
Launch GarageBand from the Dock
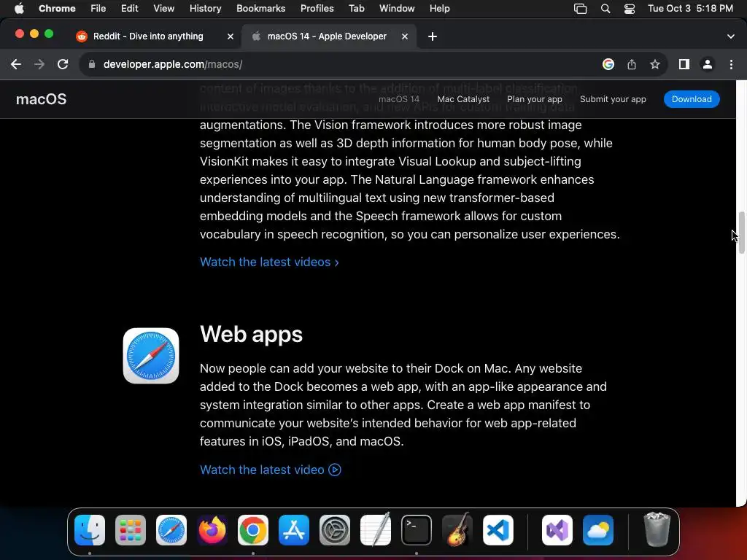457,530
